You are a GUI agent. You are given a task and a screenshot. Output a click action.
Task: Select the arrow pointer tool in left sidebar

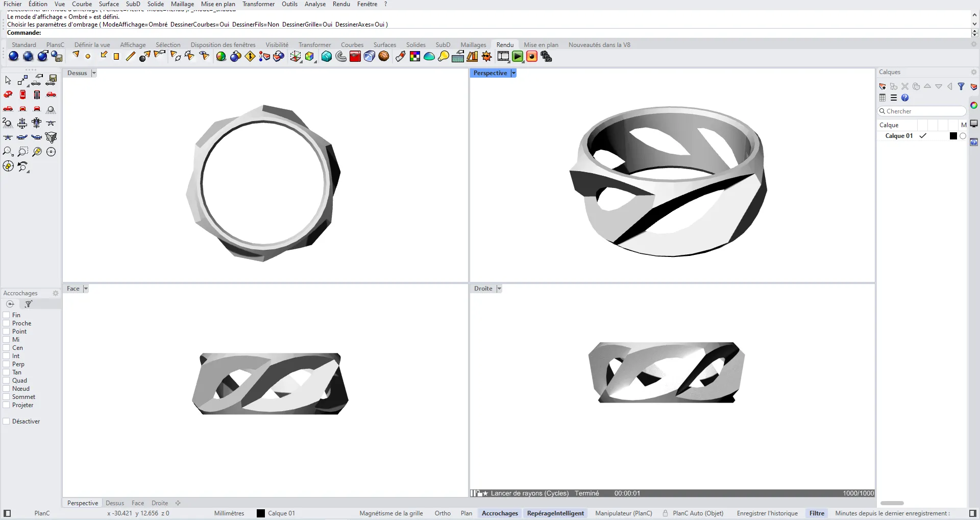click(8, 80)
